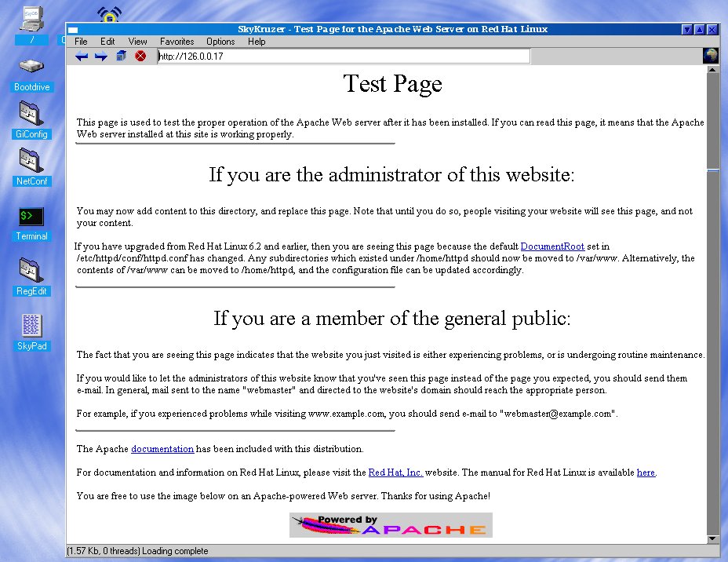This screenshot has width=728, height=562.
Task: Open the View menu
Action: click(x=137, y=42)
